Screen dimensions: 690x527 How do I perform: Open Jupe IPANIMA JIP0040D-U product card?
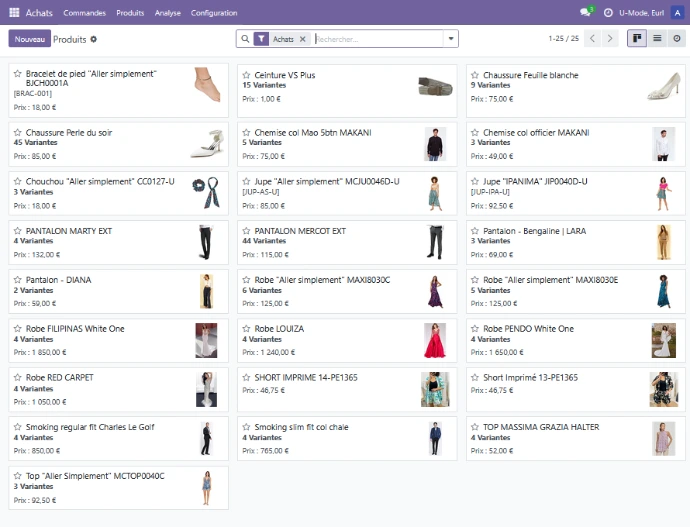pyautogui.click(x=576, y=194)
